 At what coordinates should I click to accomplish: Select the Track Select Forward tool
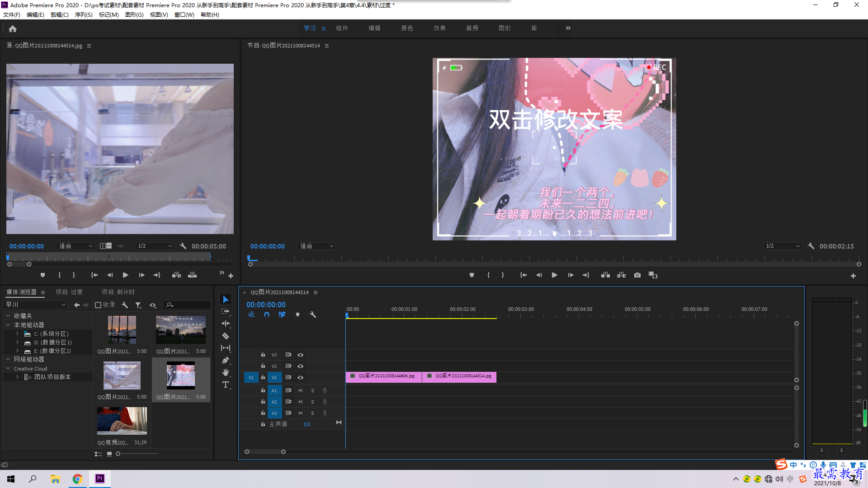(226, 311)
